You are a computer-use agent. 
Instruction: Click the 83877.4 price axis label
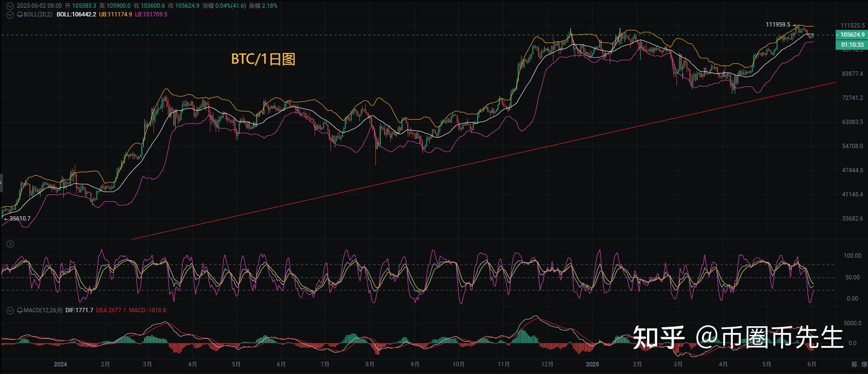[852, 74]
